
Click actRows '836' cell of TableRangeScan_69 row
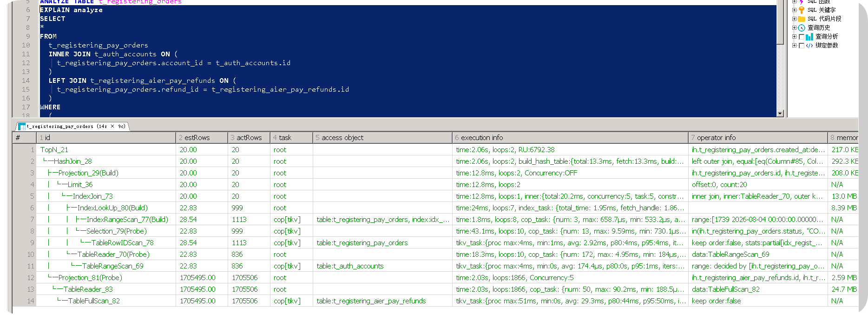tap(249, 266)
